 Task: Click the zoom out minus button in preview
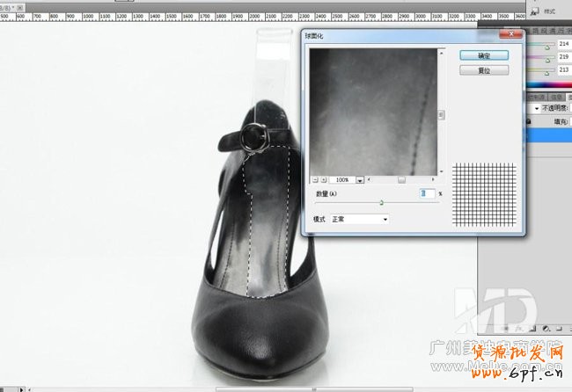point(312,178)
